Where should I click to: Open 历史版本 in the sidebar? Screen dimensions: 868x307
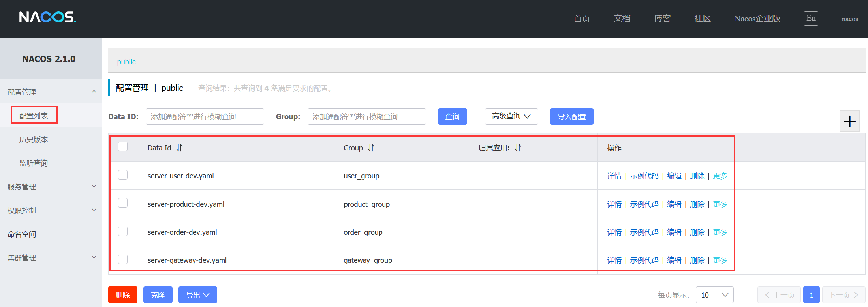click(34, 139)
